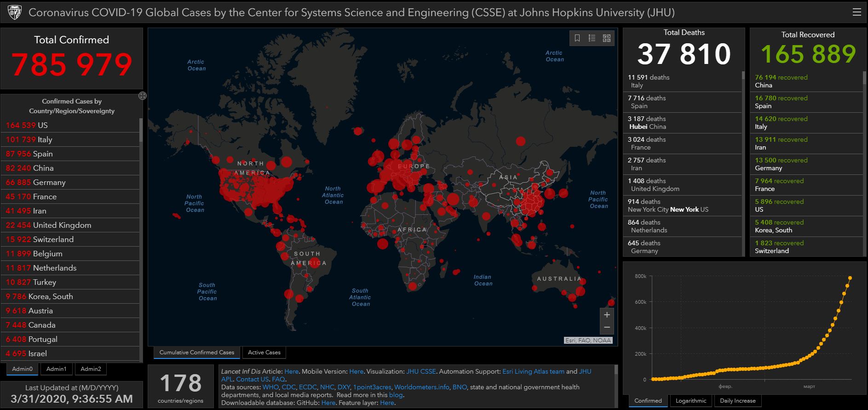868x410 pixels.
Task: Show the map legend list icon
Action: click(x=592, y=38)
